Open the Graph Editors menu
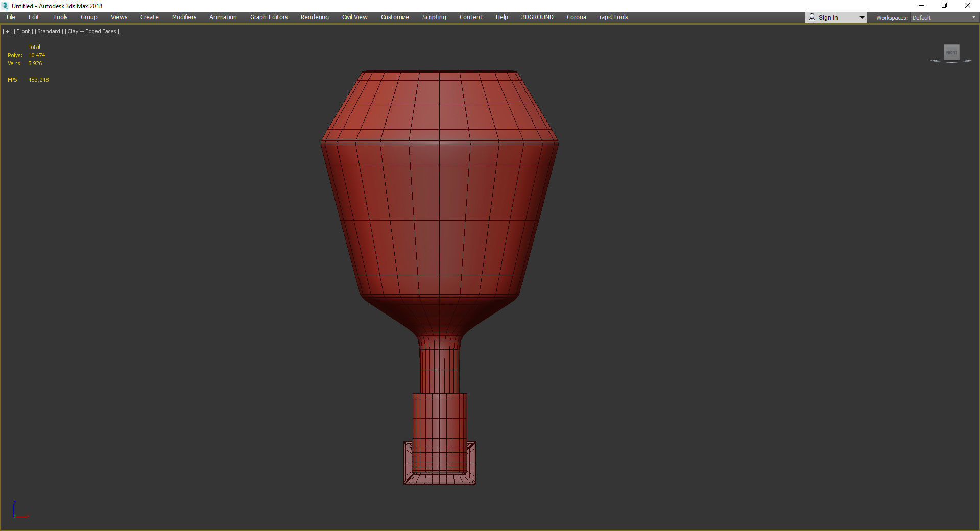980x531 pixels. [x=269, y=17]
